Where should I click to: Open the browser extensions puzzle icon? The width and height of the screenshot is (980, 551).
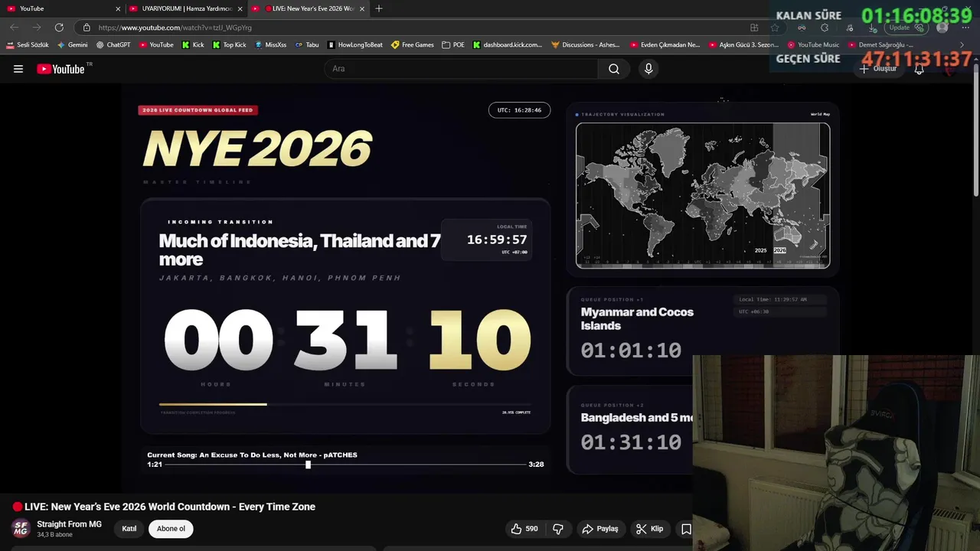[x=825, y=28]
